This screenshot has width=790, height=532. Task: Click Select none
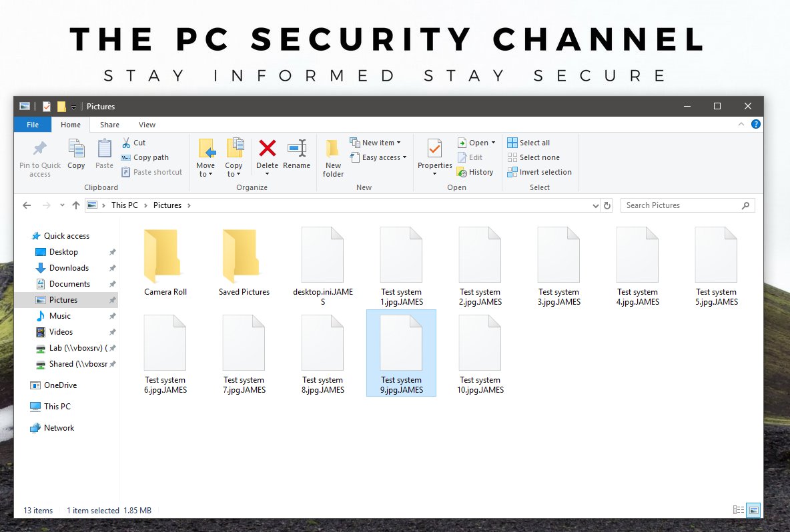534,157
